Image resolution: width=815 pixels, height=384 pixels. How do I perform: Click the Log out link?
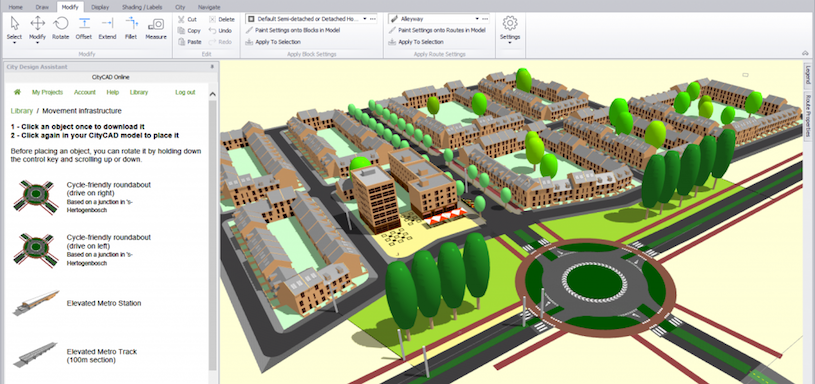click(185, 92)
